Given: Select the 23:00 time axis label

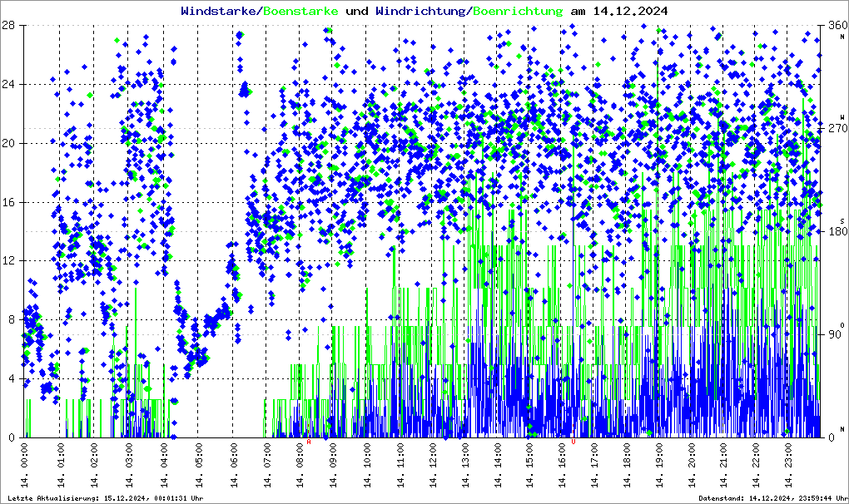Looking at the screenshot, I should 787,467.
